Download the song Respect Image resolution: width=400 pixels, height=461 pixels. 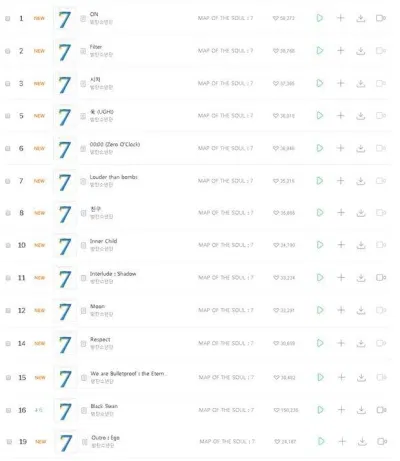click(361, 343)
